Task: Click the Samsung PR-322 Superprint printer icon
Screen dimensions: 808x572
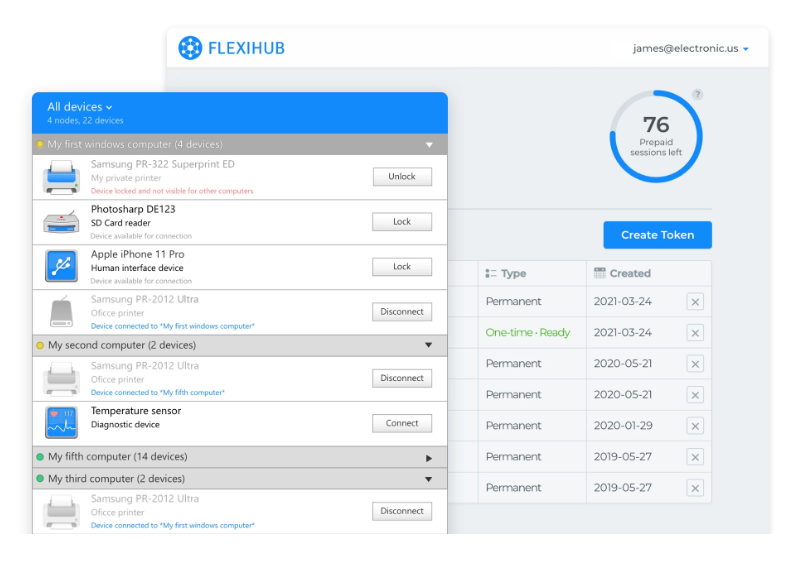Action: pos(61,177)
